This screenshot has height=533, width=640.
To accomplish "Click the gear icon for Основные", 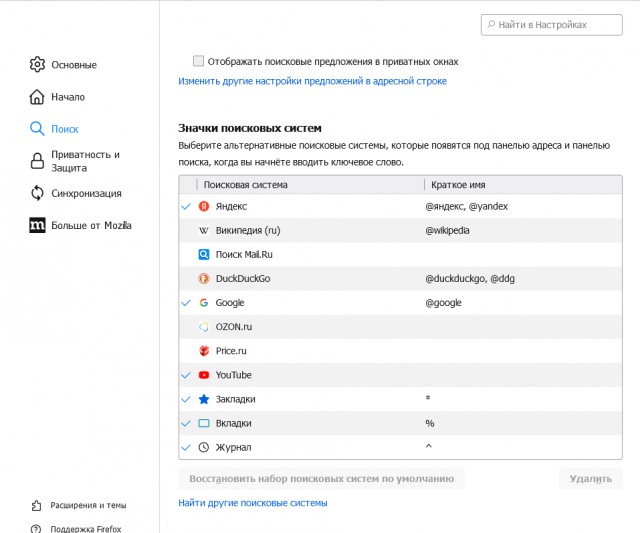I will (37, 64).
